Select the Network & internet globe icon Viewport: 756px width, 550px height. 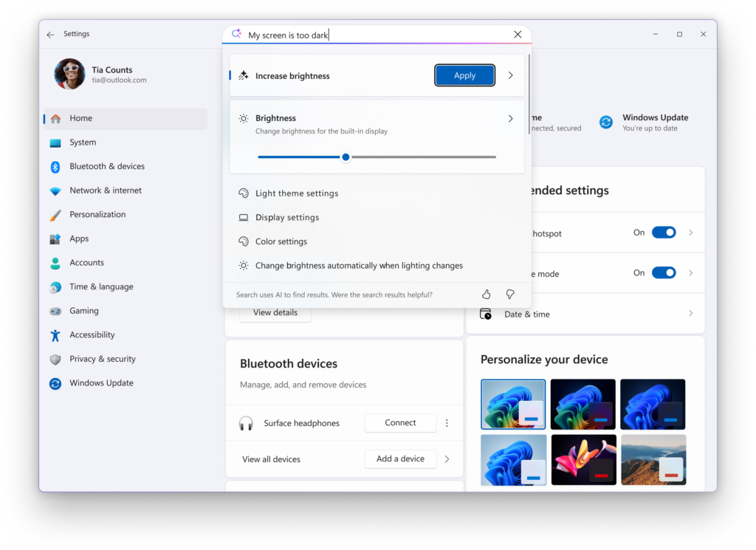coord(55,190)
